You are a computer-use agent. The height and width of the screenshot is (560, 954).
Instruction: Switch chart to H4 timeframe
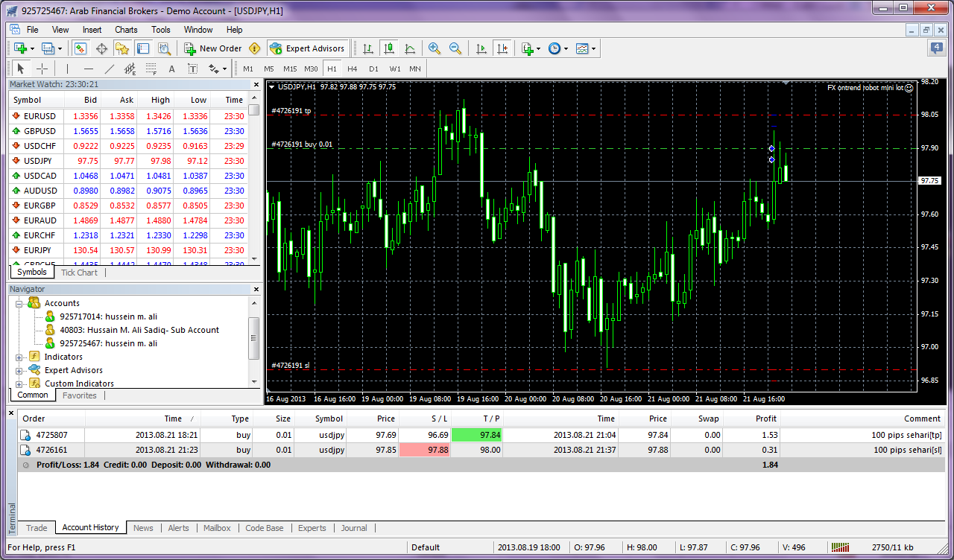[x=353, y=69]
